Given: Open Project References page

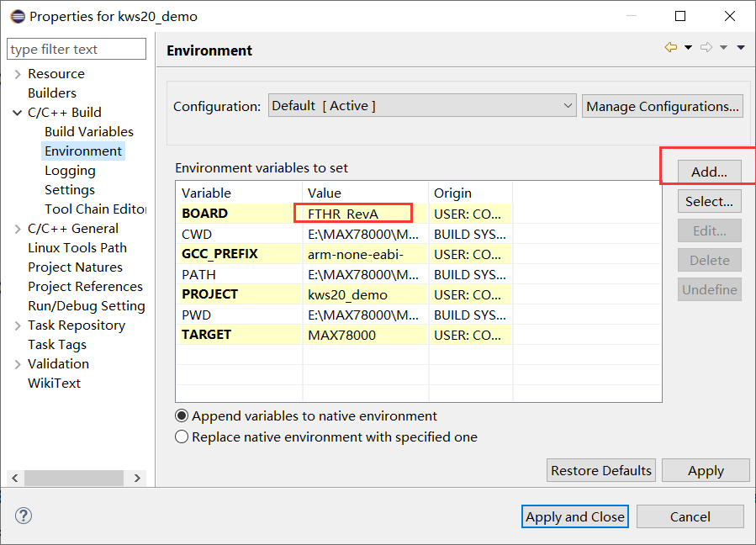Looking at the screenshot, I should pos(85,287).
